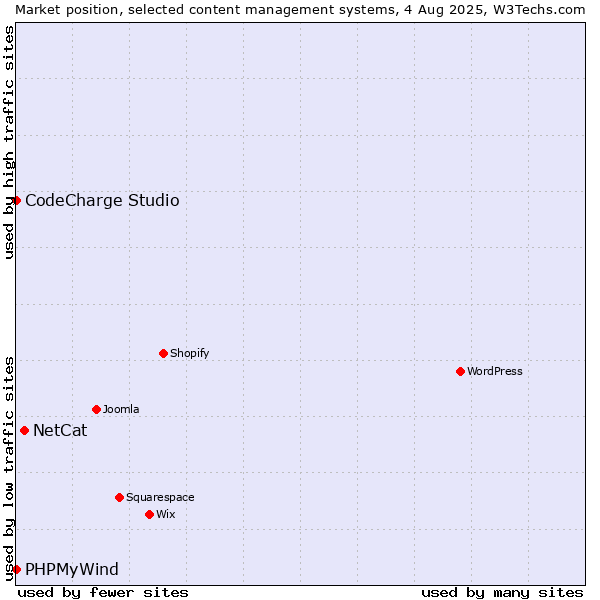The width and height of the screenshot is (600, 600).
Task: Click the red Squarespace data point
Action: (x=119, y=497)
